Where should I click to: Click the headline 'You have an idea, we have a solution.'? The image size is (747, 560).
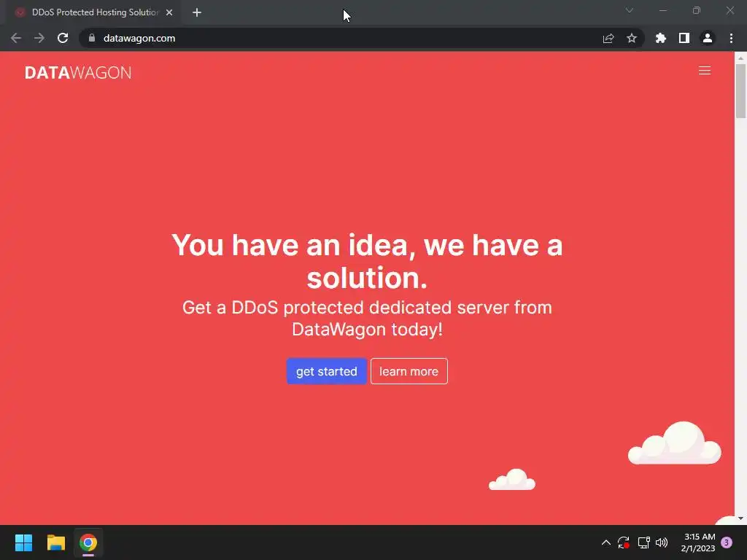367,261
